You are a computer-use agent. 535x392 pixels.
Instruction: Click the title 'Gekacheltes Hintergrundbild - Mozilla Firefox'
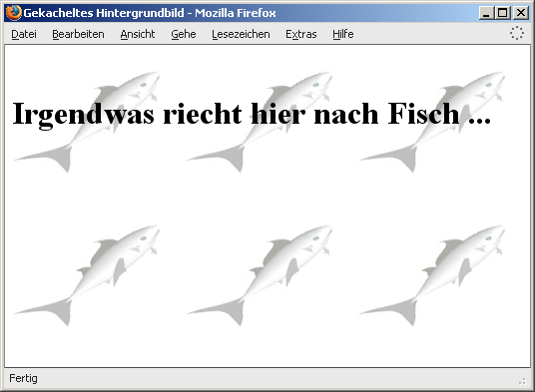[150, 13]
